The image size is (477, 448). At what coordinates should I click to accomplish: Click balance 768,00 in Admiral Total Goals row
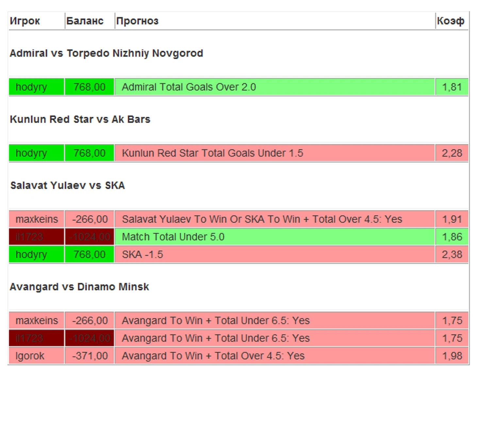pyautogui.click(x=90, y=87)
